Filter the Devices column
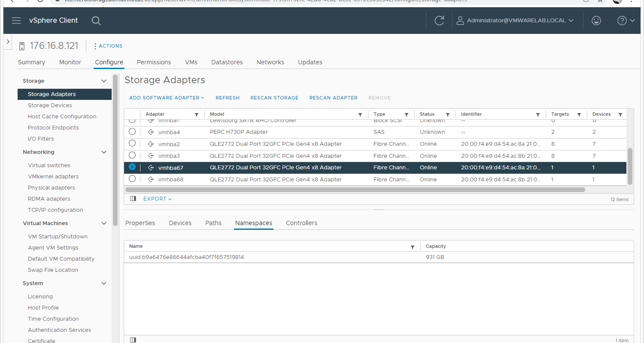This screenshot has width=644, height=343. (620, 115)
